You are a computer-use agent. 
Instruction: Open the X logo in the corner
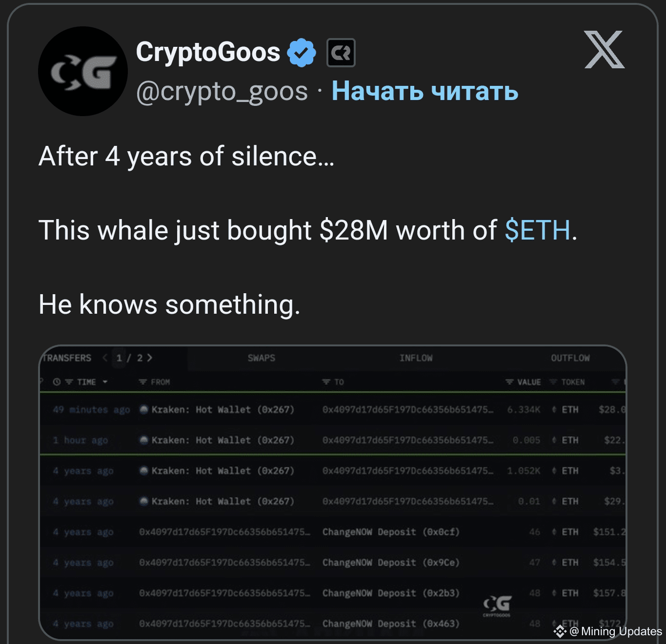tap(604, 50)
